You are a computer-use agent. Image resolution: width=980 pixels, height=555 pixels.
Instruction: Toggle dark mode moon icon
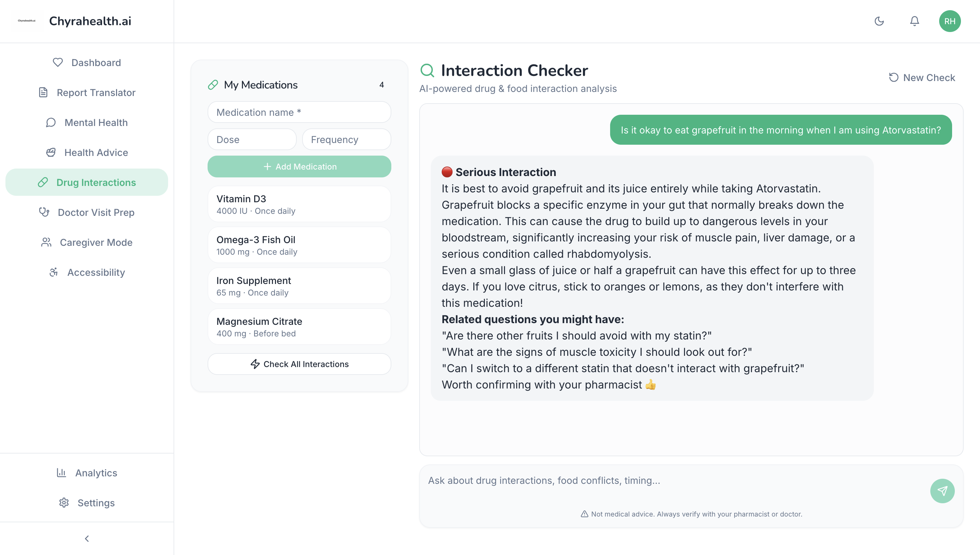tap(879, 21)
